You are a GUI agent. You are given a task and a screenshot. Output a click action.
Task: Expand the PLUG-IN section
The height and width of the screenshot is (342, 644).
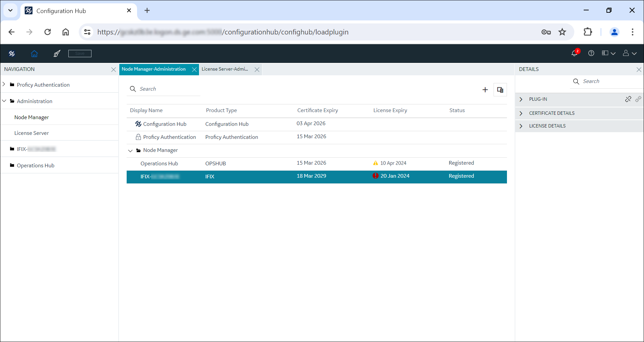coord(521,99)
